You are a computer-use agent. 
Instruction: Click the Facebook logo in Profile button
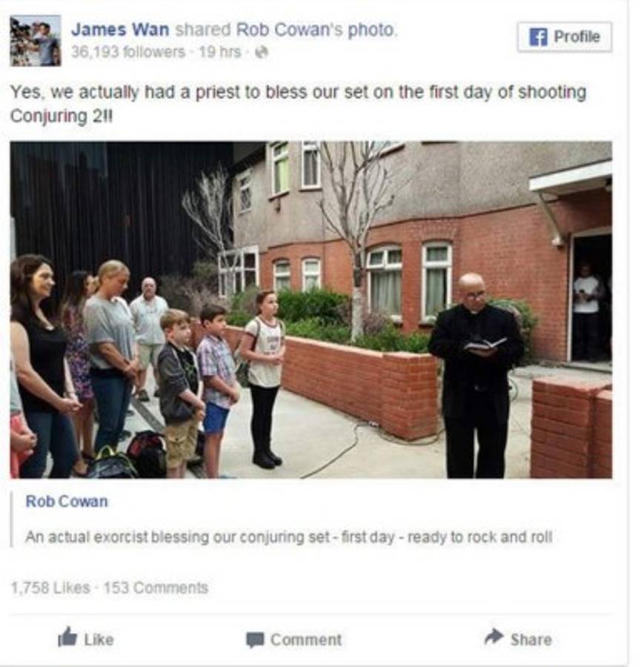[538, 37]
